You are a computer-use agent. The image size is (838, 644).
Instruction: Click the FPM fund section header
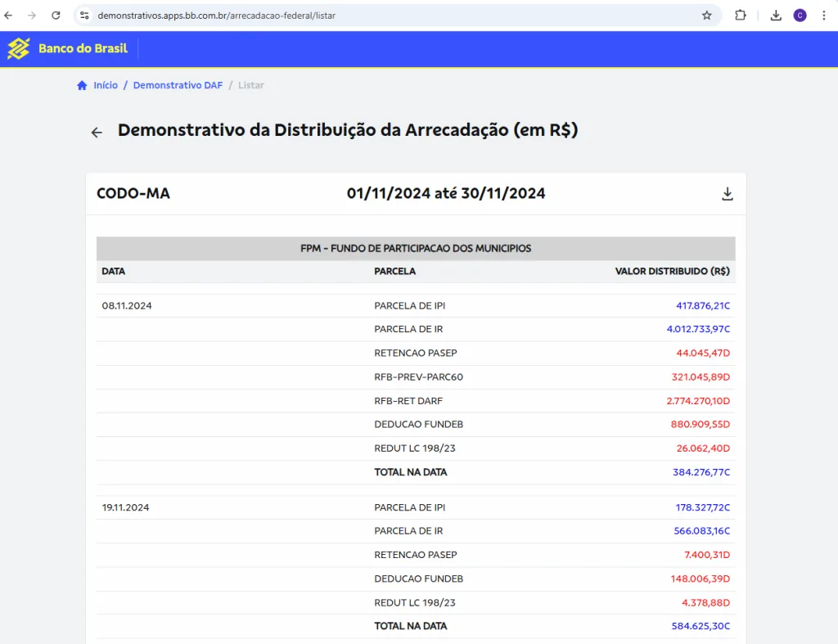pyautogui.click(x=416, y=248)
